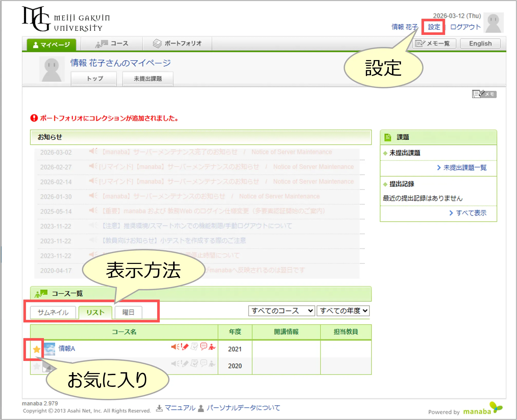The height and width of the screenshot is (420, 517).
Task: Open 情報A grades checklist icon
Action: tap(194, 347)
